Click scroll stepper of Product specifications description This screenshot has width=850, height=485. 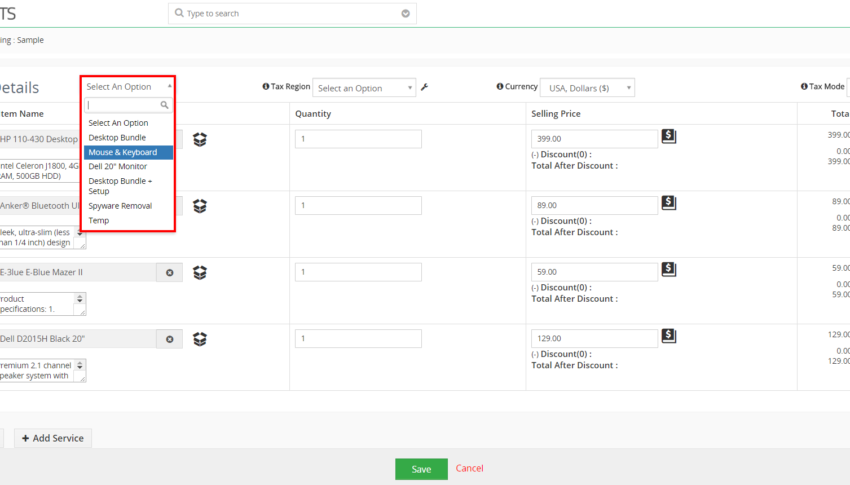tap(80, 299)
